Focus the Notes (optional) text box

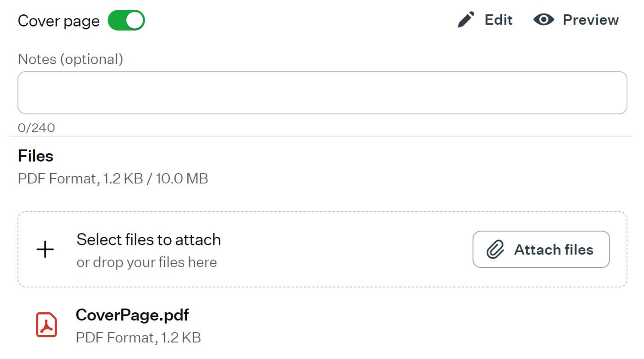coord(322,92)
